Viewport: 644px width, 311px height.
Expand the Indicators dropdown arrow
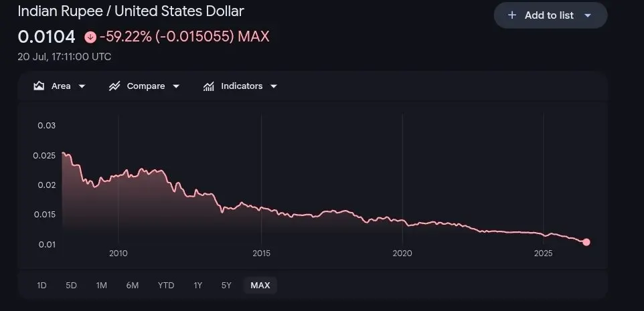(x=274, y=86)
